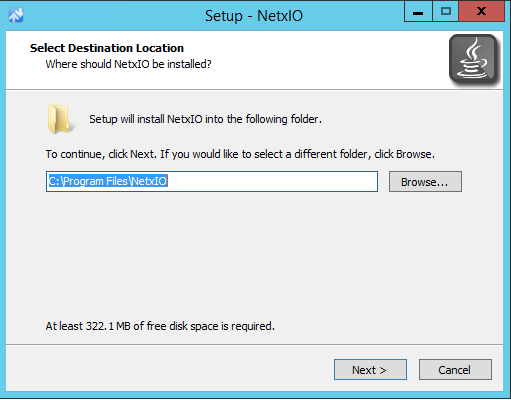Proceed with the Next > button
The height and width of the screenshot is (400, 511).
pyautogui.click(x=370, y=369)
